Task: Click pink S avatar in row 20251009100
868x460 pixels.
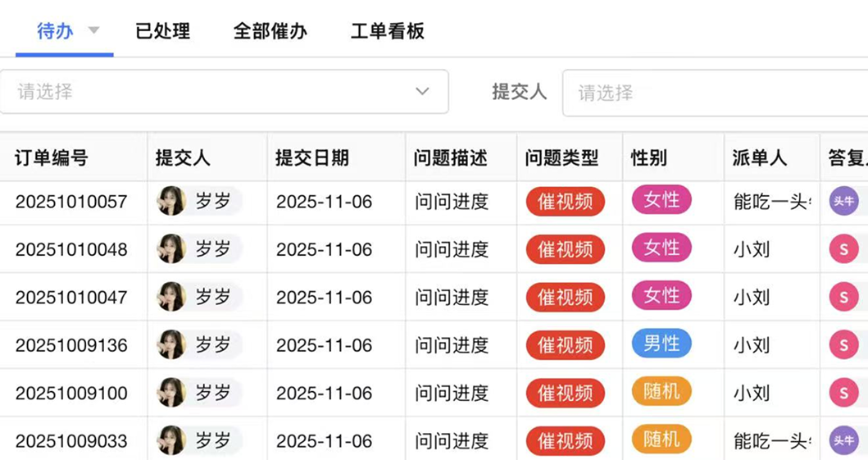Action: [x=843, y=393]
